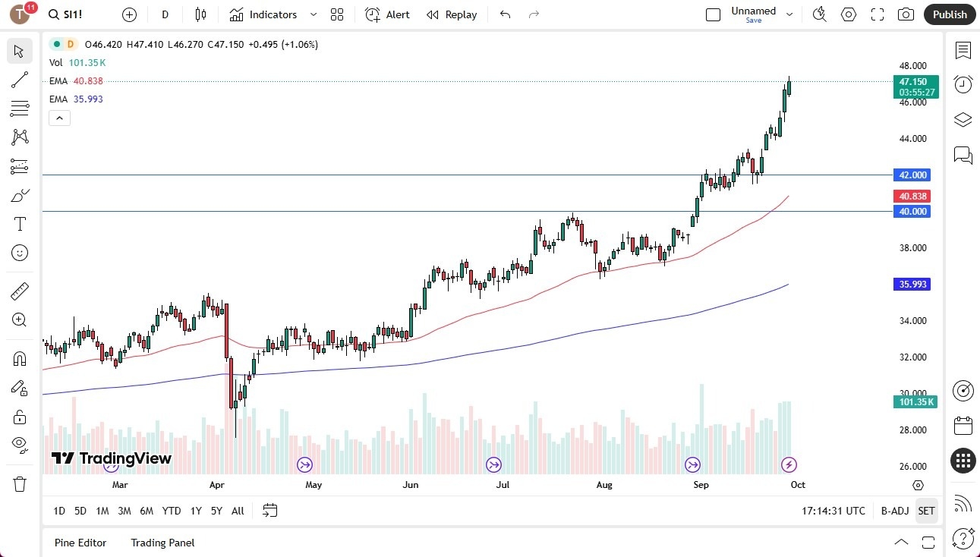Open the Pine Editor panel
The height and width of the screenshot is (557, 980).
pos(80,543)
